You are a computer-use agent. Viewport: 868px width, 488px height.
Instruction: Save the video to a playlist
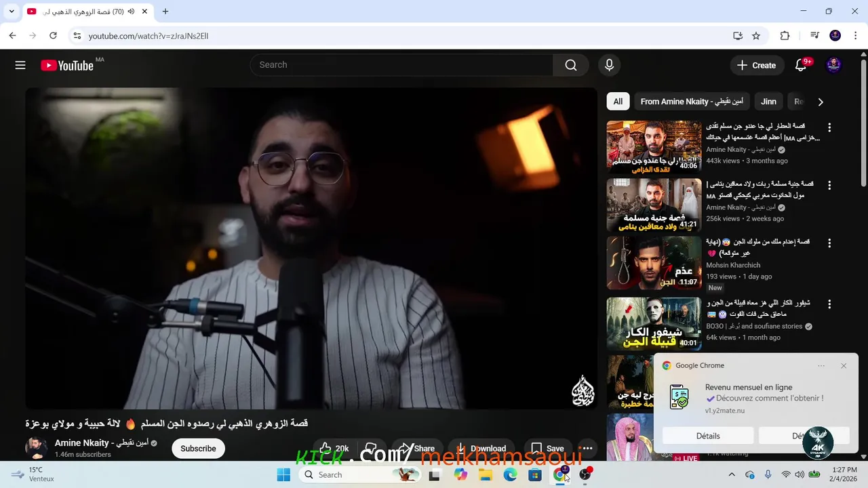coord(547,448)
